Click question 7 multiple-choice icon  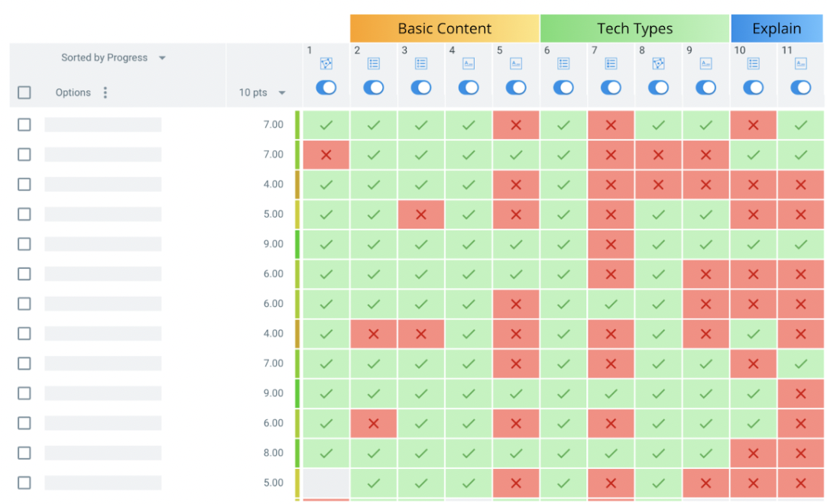click(x=611, y=64)
